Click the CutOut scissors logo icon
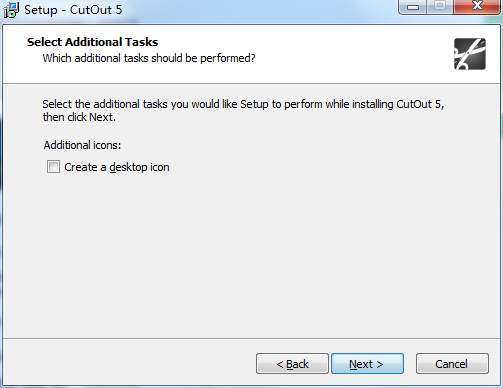The image size is (503, 388). click(470, 54)
